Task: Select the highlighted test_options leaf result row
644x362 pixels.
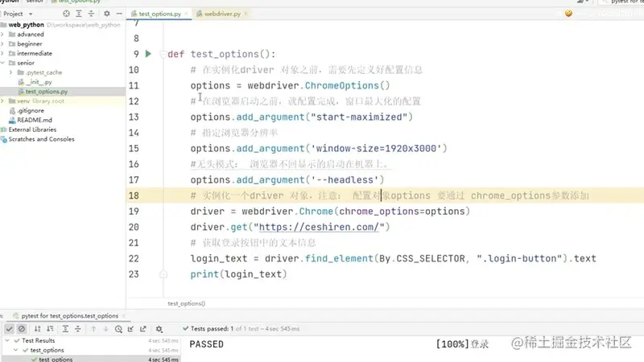Action: (x=89, y=359)
